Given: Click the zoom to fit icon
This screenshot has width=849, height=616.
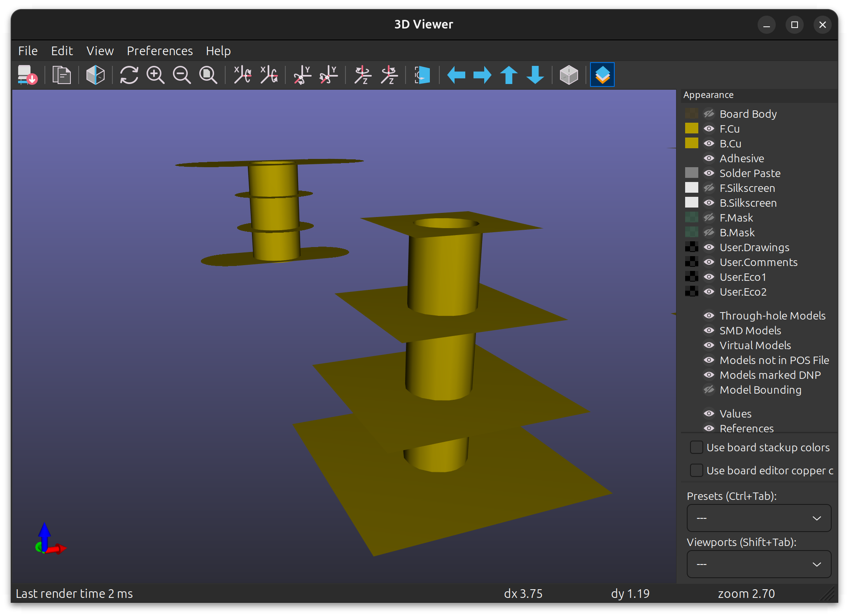Looking at the screenshot, I should point(208,75).
